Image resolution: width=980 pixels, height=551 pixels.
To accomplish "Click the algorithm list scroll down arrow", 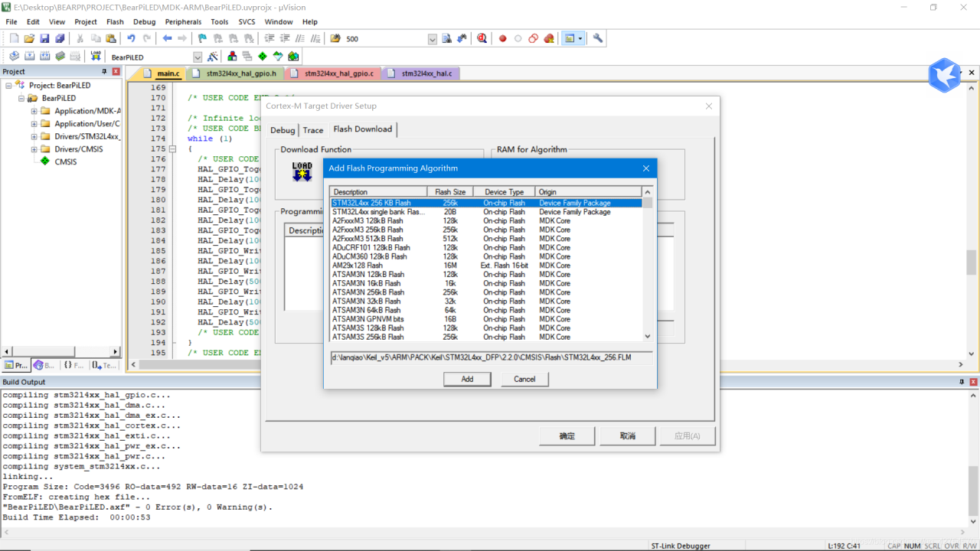I will click(648, 336).
